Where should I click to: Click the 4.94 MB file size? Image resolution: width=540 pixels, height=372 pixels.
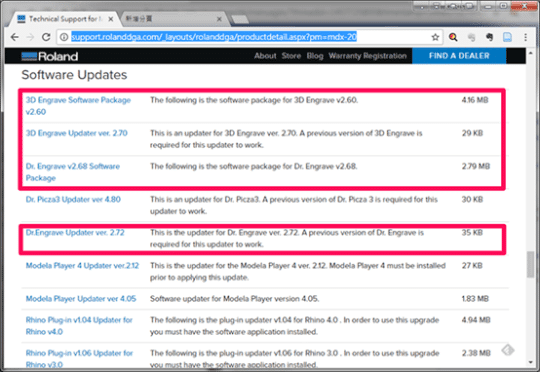[x=476, y=320]
